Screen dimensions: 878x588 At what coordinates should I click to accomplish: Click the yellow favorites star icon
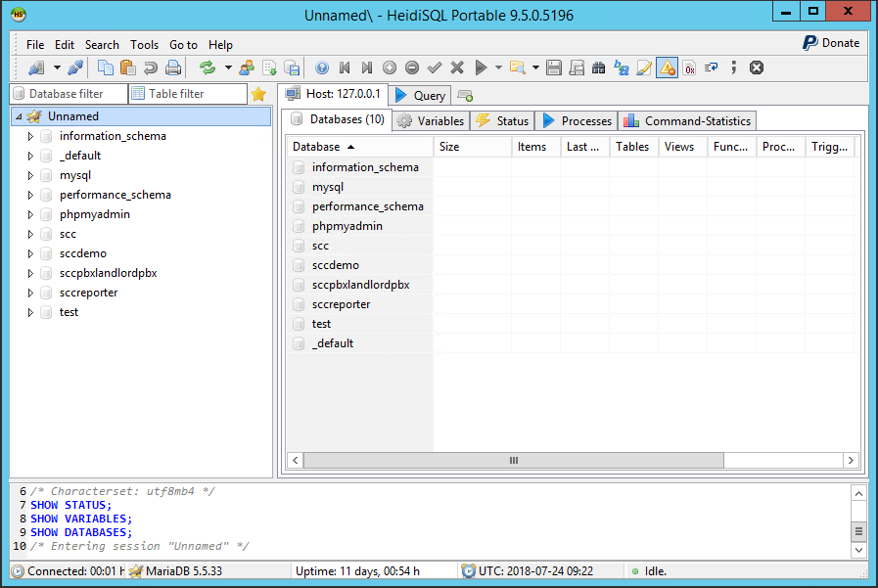(258, 94)
